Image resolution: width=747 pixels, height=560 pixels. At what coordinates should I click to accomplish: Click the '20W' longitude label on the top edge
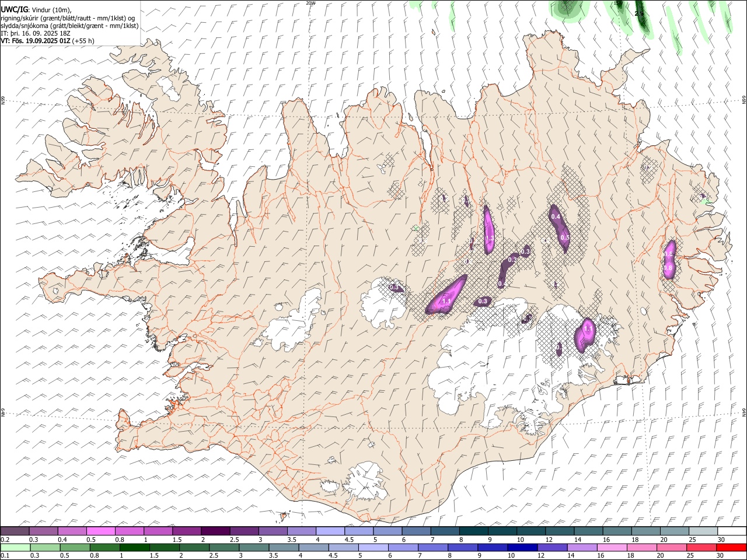coord(310,3)
